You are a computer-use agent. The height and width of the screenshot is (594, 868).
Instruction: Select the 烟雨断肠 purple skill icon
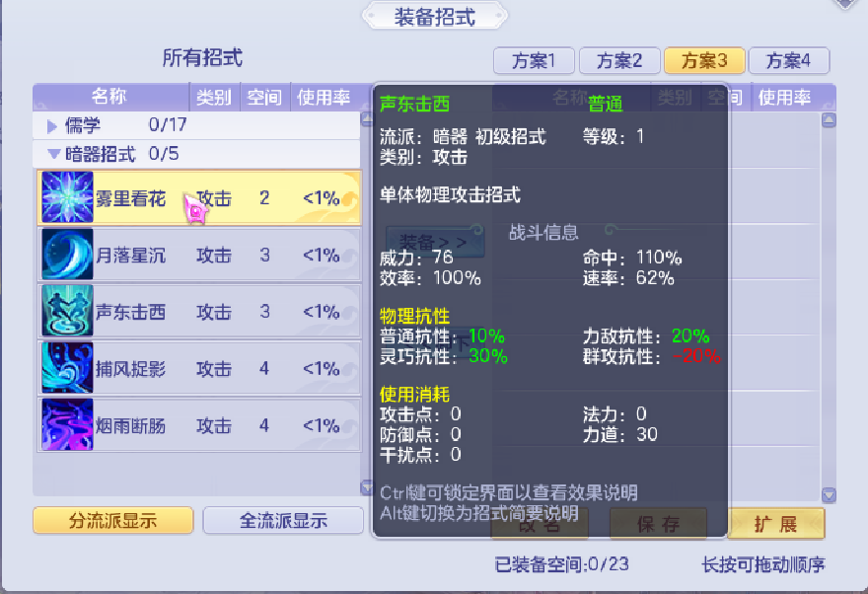click(x=67, y=424)
